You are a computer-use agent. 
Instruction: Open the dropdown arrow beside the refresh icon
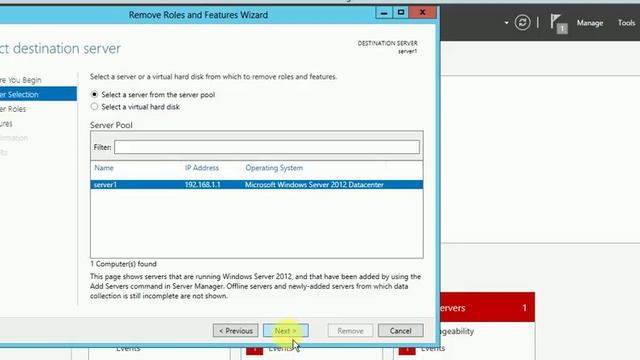pyautogui.click(x=506, y=23)
